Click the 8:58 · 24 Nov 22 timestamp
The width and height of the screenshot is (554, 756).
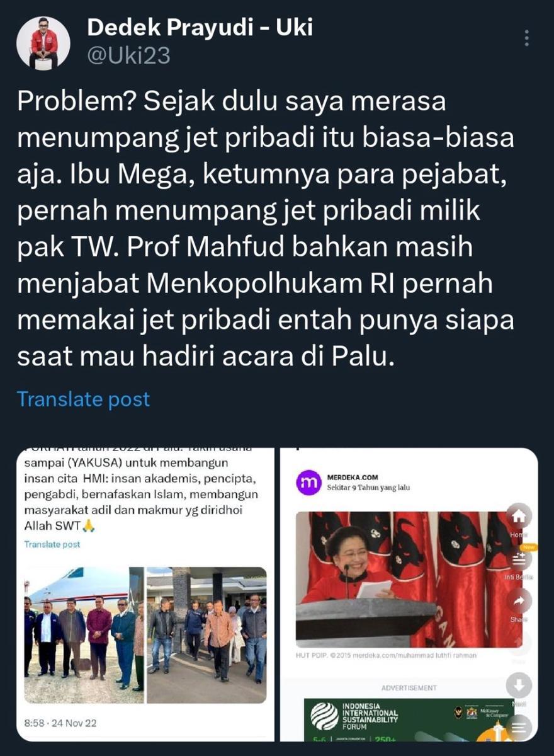tap(60, 723)
